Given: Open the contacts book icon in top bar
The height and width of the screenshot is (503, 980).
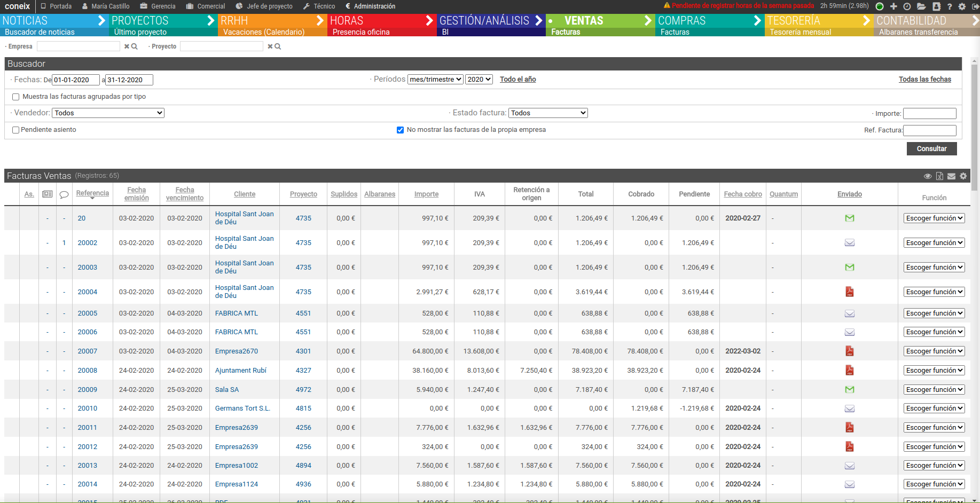Looking at the screenshot, I should click(936, 6).
